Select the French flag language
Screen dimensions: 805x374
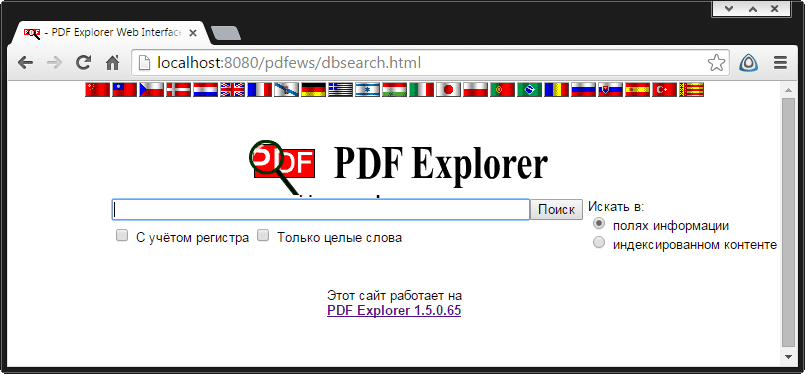click(x=259, y=89)
